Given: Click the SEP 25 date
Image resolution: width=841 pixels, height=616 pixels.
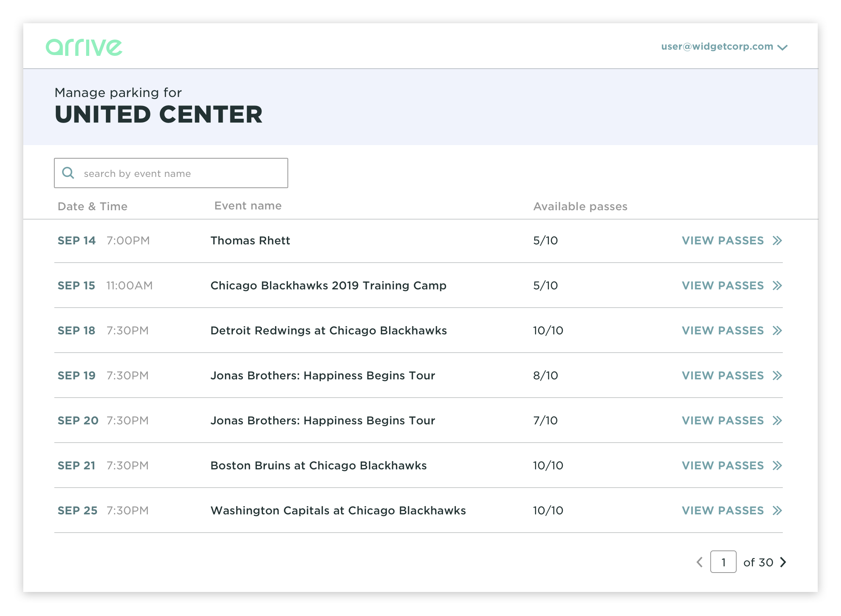Looking at the screenshot, I should coord(78,510).
